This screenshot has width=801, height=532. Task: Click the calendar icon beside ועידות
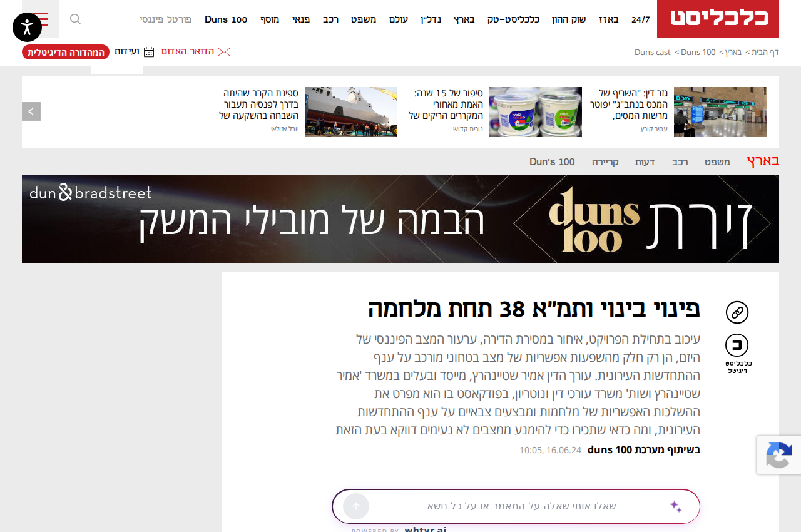(x=149, y=52)
